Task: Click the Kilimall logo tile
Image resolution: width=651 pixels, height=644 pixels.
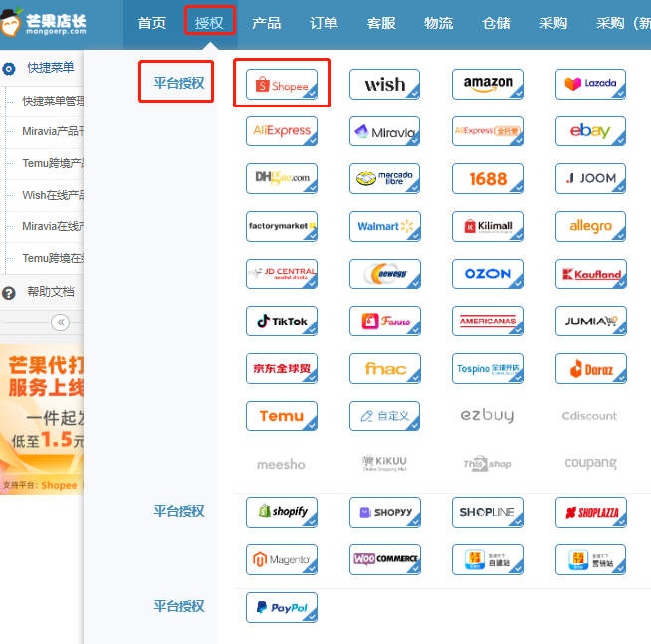Action: click(488, 226)
